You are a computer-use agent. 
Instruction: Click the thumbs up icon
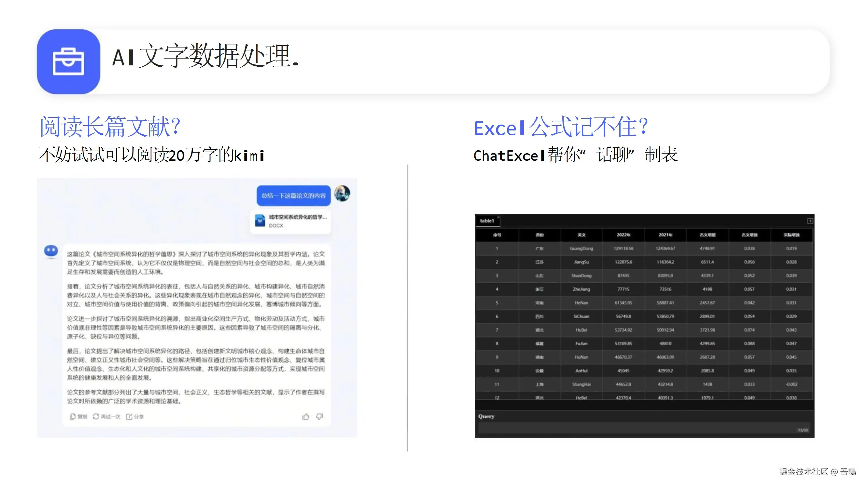click(x=306, y=417)
